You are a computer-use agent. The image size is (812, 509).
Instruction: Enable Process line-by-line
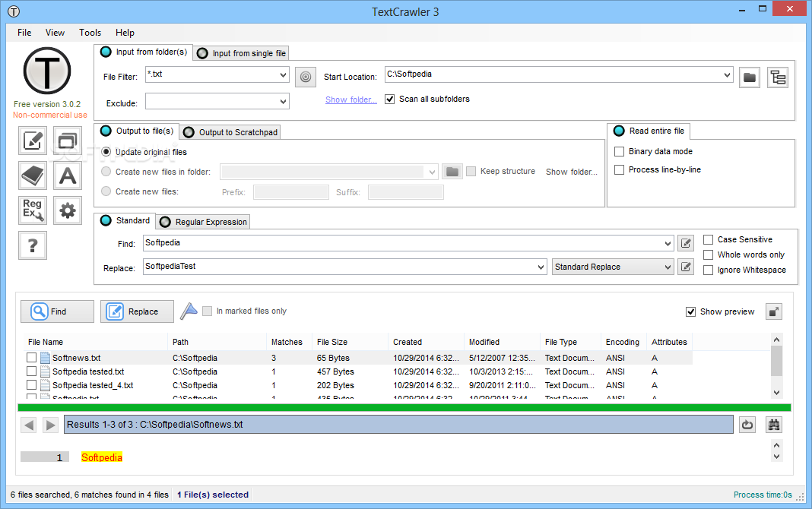point(619,169)
